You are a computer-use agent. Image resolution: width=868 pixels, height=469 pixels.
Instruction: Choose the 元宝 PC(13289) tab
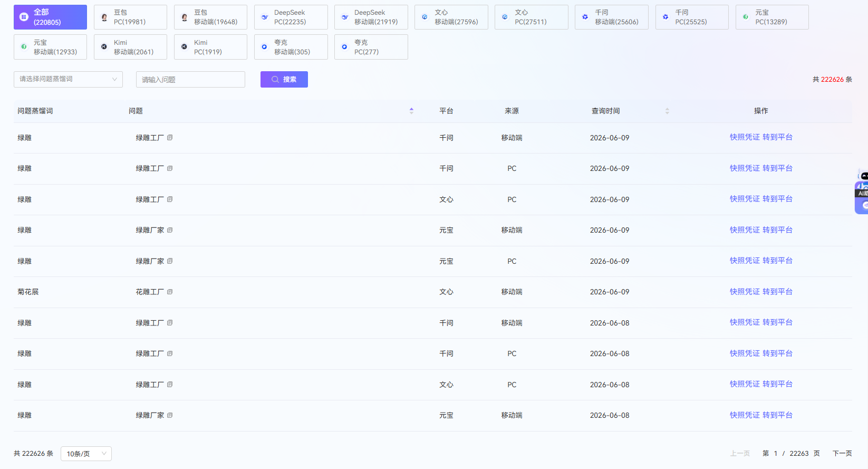pos(772,17)
